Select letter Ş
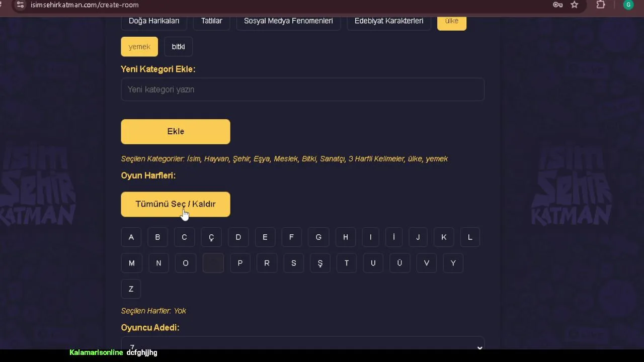The width and height of the screenshot is (644, 362). 320,263
